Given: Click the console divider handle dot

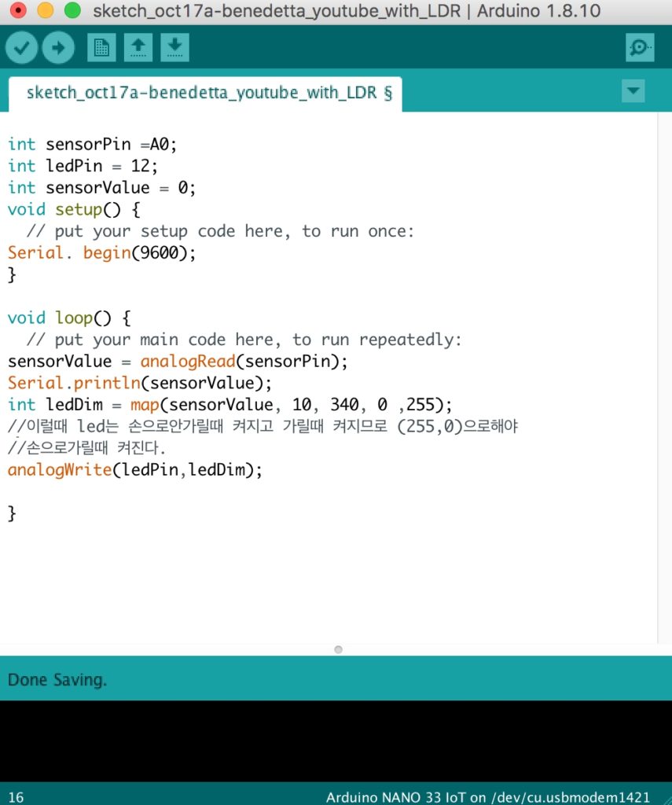Looking at the screenshot, I should click(338, 649).
